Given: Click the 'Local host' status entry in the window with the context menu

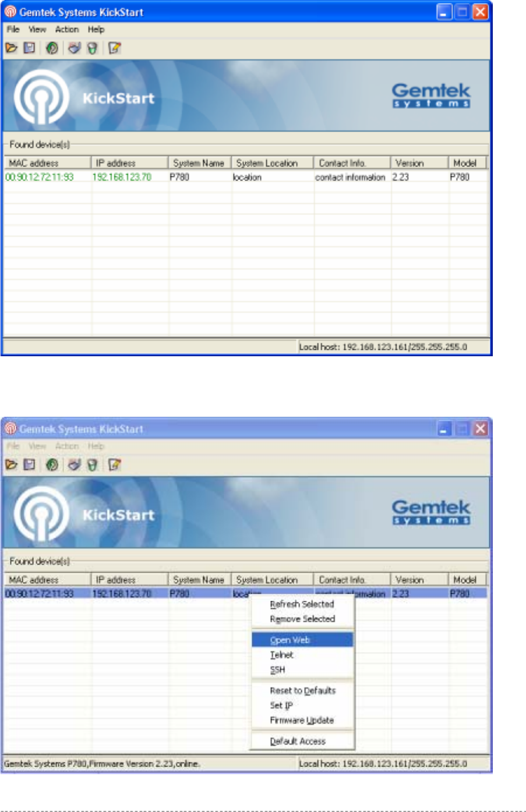Looking at the screenshot, I should tap(383, 764).
